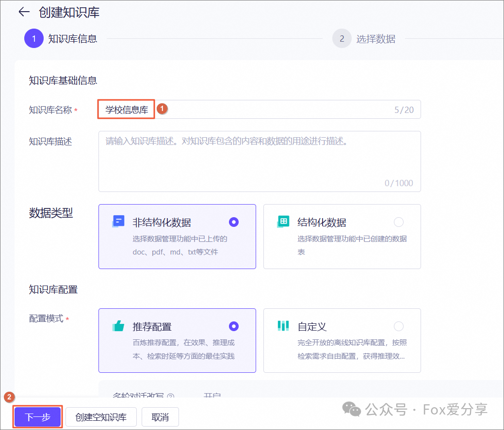The height and width of the screenshot is (430, 504).
Task: Click the 自定义 bars icon
Action: [x=283, y=326]
